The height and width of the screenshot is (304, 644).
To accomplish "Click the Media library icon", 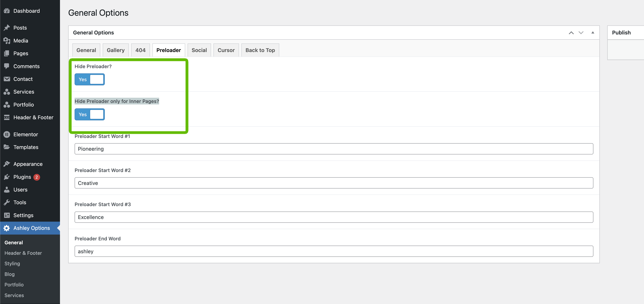I will (7, 40).
